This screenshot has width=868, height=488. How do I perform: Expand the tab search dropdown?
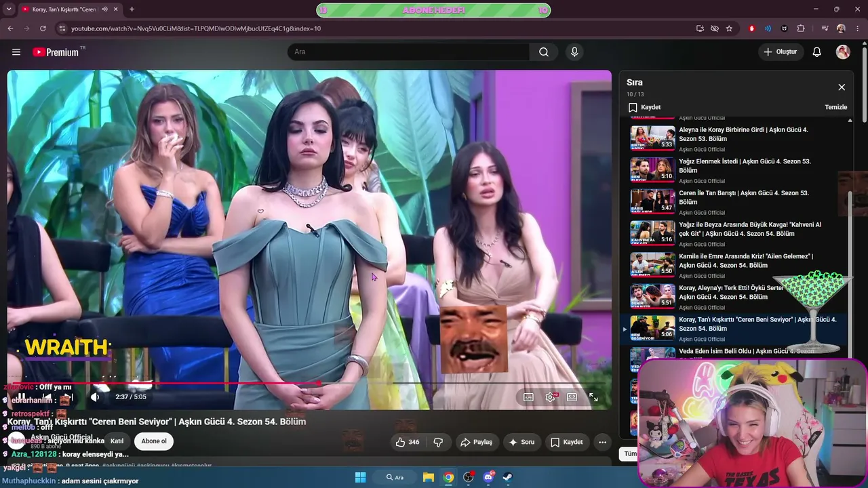click(8, 9)
